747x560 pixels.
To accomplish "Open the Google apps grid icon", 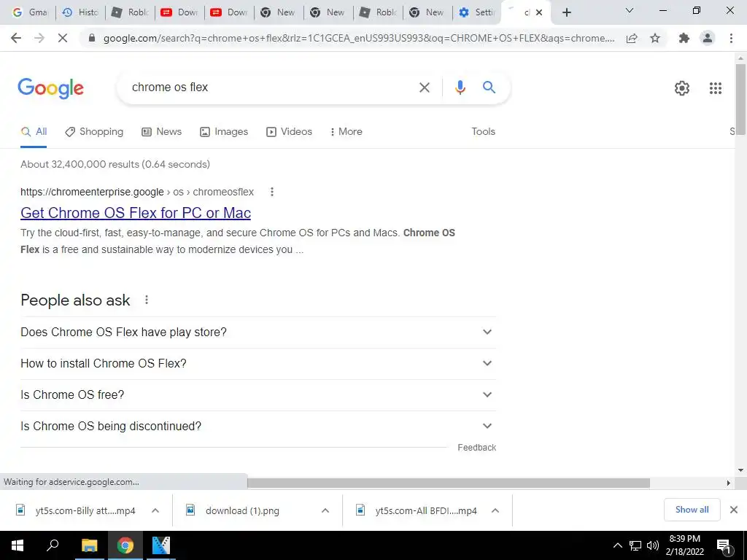I will click(x=715, y=88).
